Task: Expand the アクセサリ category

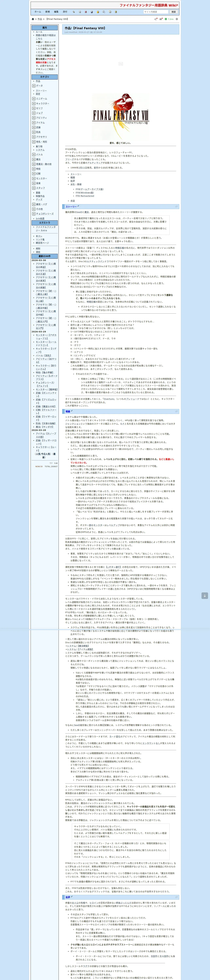Action: tap(34, 137)
